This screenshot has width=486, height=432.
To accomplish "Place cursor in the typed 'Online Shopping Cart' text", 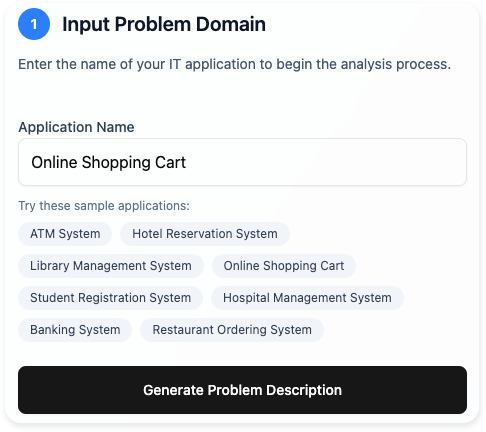I will (x=108, y=162).
